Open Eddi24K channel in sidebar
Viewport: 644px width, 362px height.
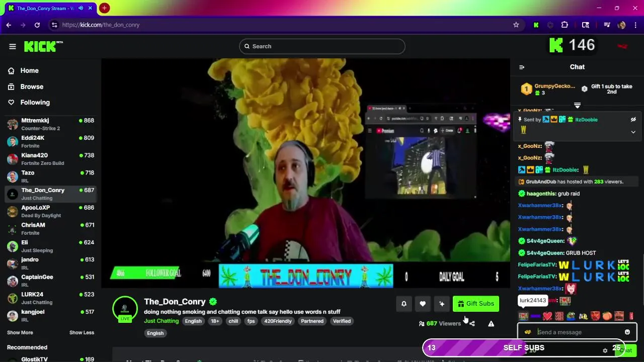pos(50,141)
